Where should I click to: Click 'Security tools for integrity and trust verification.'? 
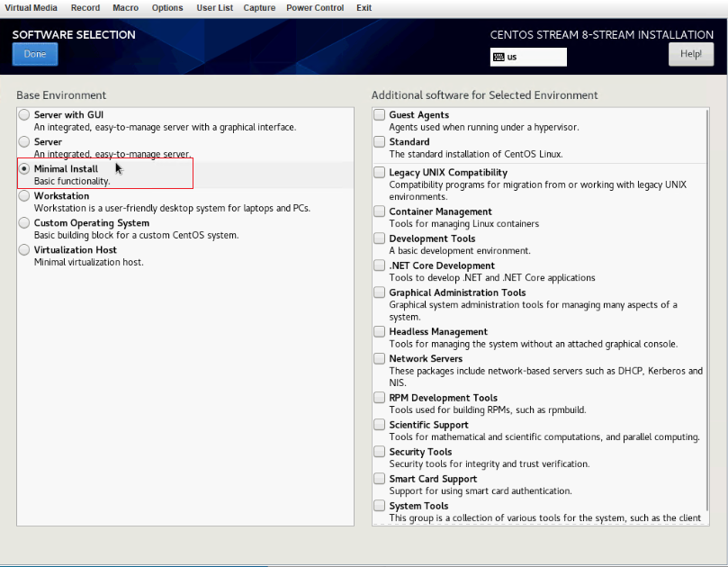point(490,463)
